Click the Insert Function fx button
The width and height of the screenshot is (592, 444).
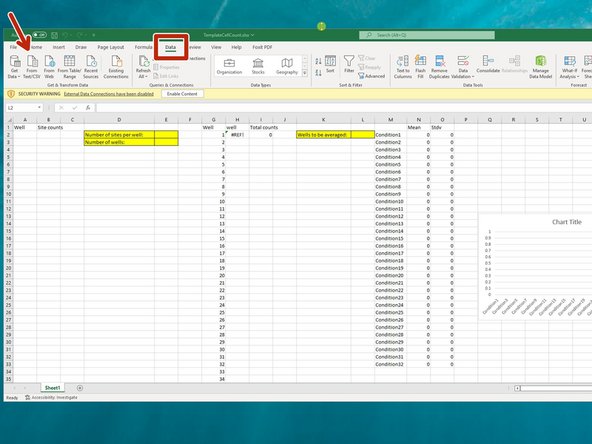(x=88, y=108)
